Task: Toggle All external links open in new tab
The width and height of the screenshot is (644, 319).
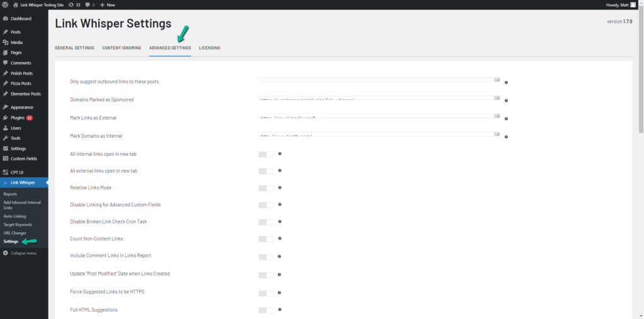Action: tap(266, 171)
